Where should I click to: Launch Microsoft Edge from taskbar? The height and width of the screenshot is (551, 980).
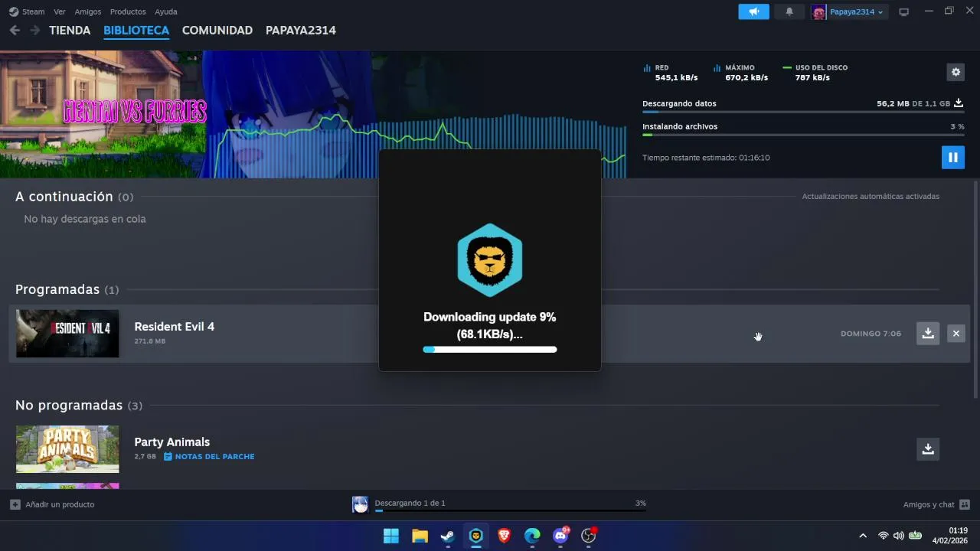[x=532, y=536]
